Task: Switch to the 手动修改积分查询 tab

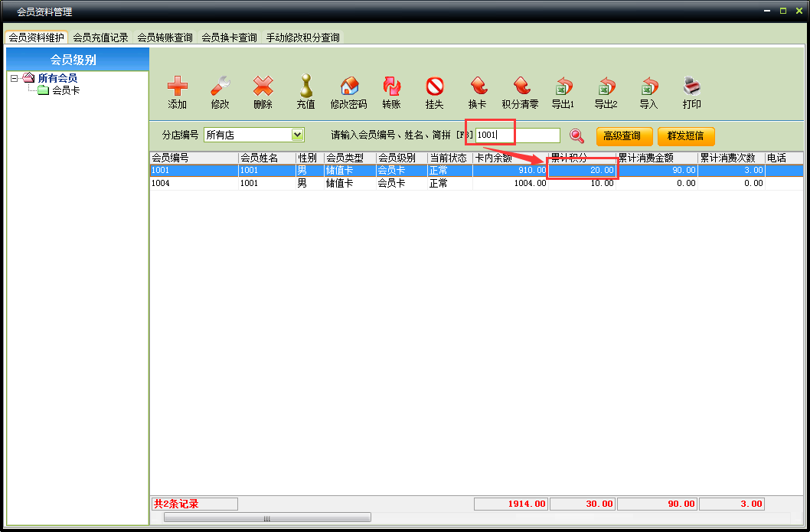Action: point(302,38)
